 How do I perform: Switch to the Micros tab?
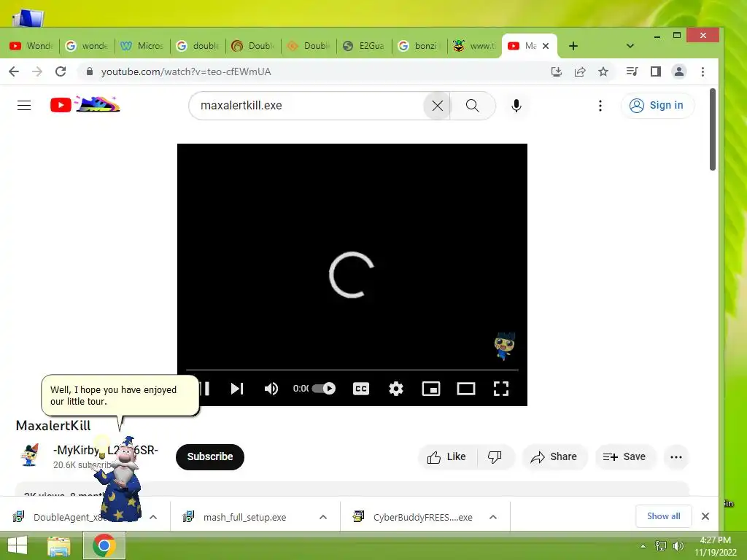tap(142, 46)
